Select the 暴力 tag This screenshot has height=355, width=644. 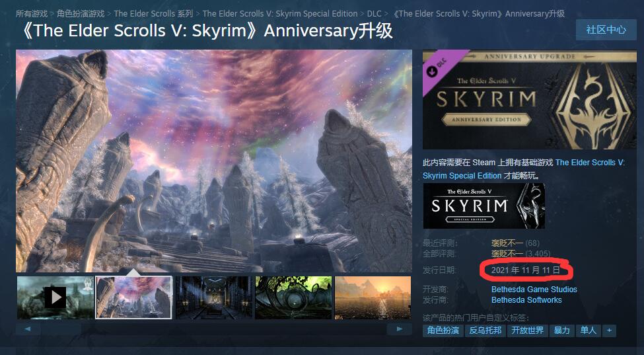click(x=561, y=331)
